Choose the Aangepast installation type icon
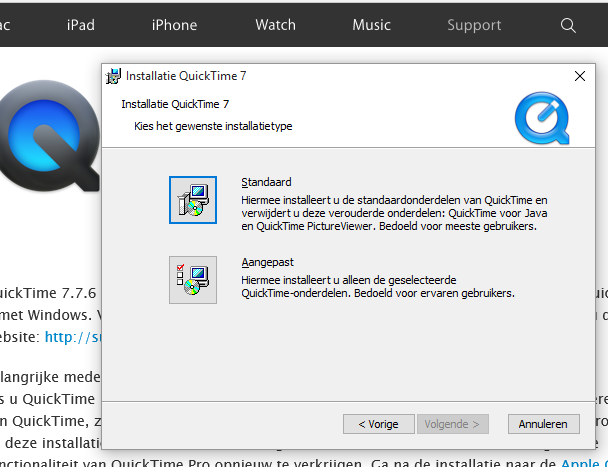The height and width of the screenshot is (467, 608). tap(193, 280)
